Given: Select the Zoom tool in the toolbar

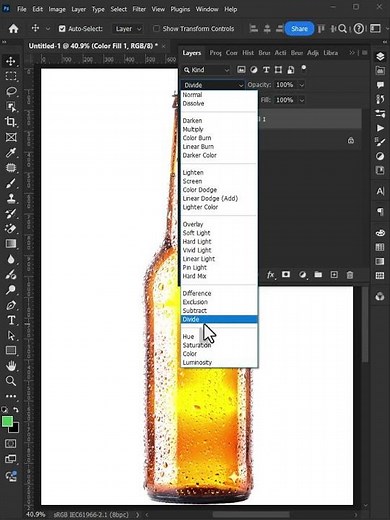Looking at the screenshot, I should [x=11, y=381].
